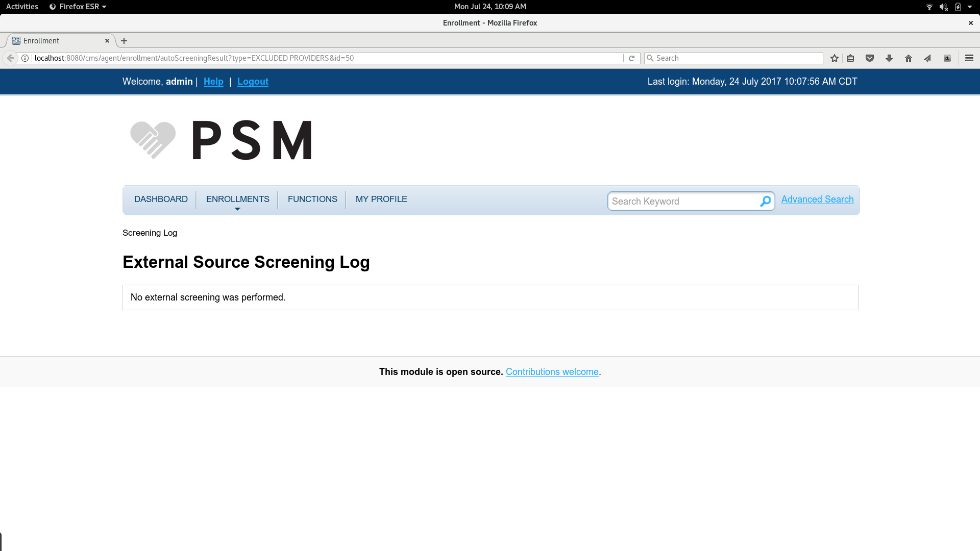
Task: Expand the ENROLLMENTS dropdown arrow
Action: click(237, 209)
